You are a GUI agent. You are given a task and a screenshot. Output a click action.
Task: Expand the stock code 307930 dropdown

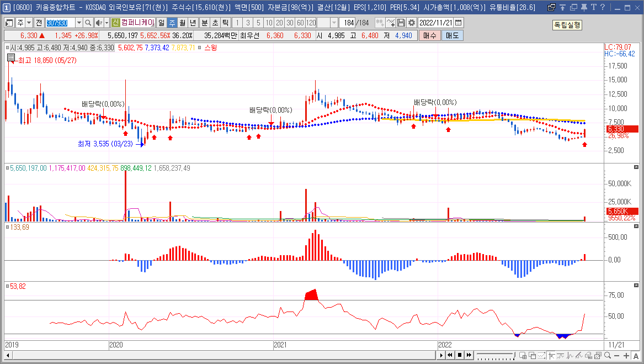(79, 23)
